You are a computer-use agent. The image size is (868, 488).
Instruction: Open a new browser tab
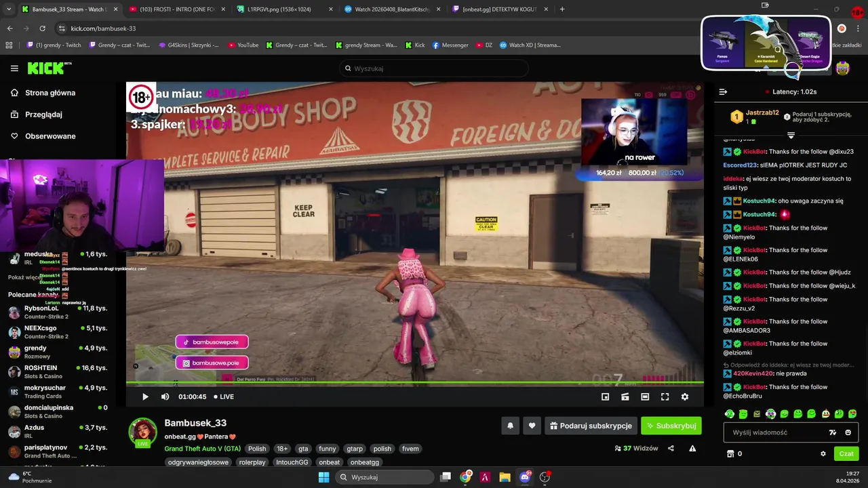coord(562,9)
